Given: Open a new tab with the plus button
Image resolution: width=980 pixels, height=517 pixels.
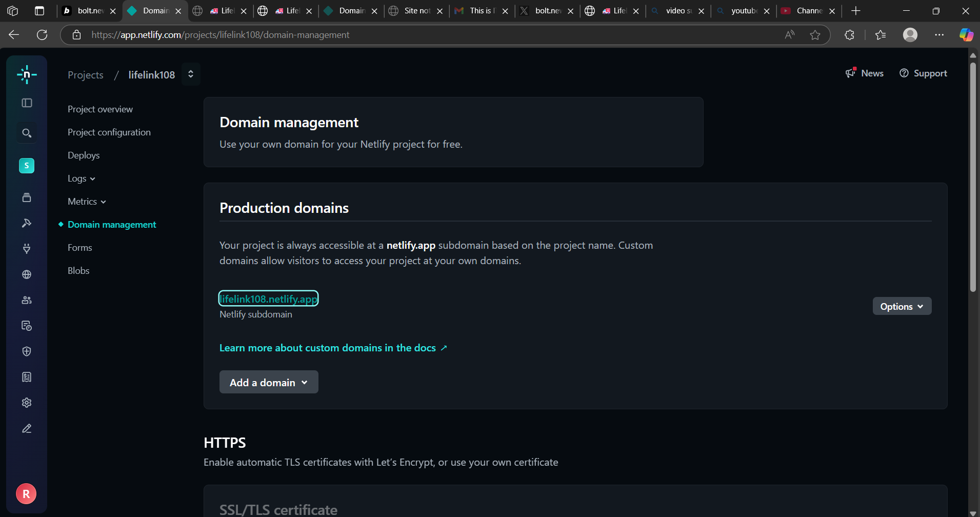Looking at the screenshot, I should 856,11.
